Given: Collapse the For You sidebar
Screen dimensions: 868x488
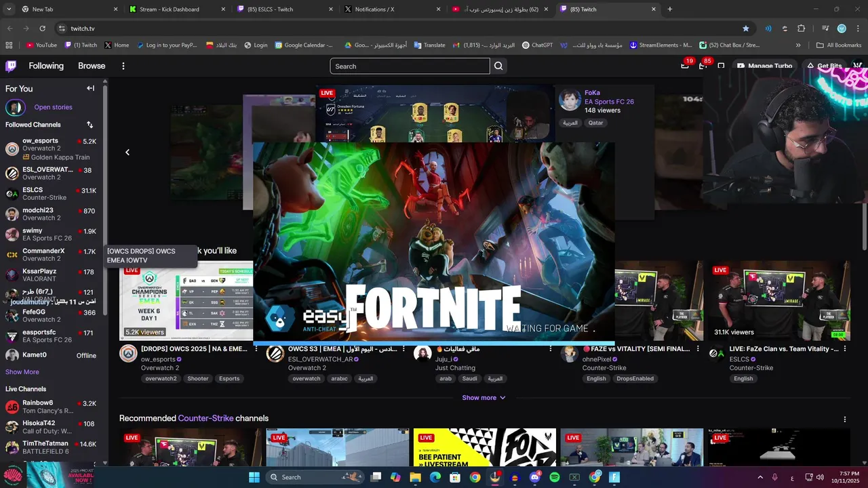Looking at the screenshot, I should [90, 88].
